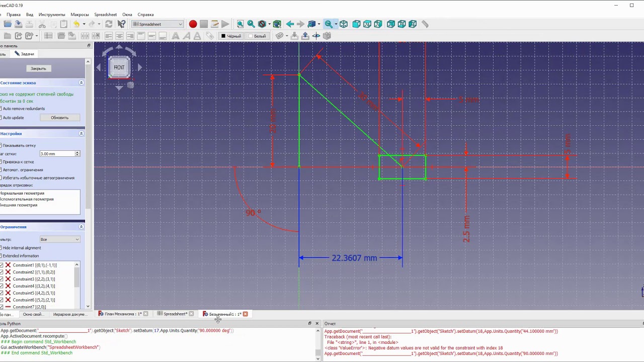The height and width of the screenshot is (362, 644).
Task: Click the italic text style icon
Action: [x=186, y=36]
